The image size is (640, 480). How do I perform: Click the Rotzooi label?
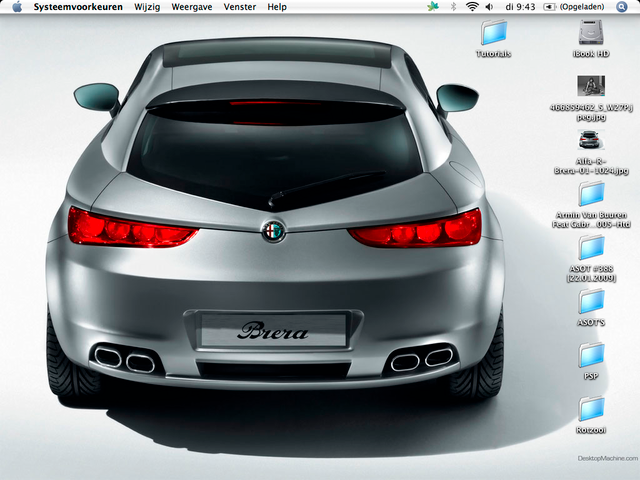pyautogui.click(x=591, y=430)
